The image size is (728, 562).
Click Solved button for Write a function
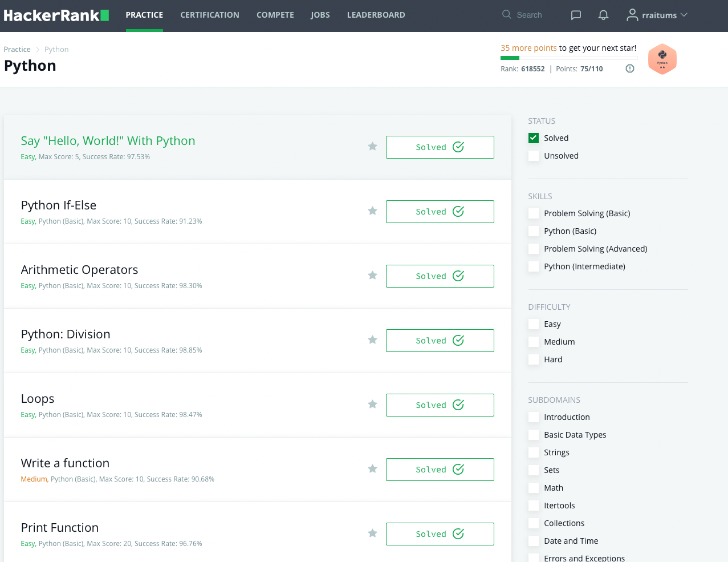point(440,470)
